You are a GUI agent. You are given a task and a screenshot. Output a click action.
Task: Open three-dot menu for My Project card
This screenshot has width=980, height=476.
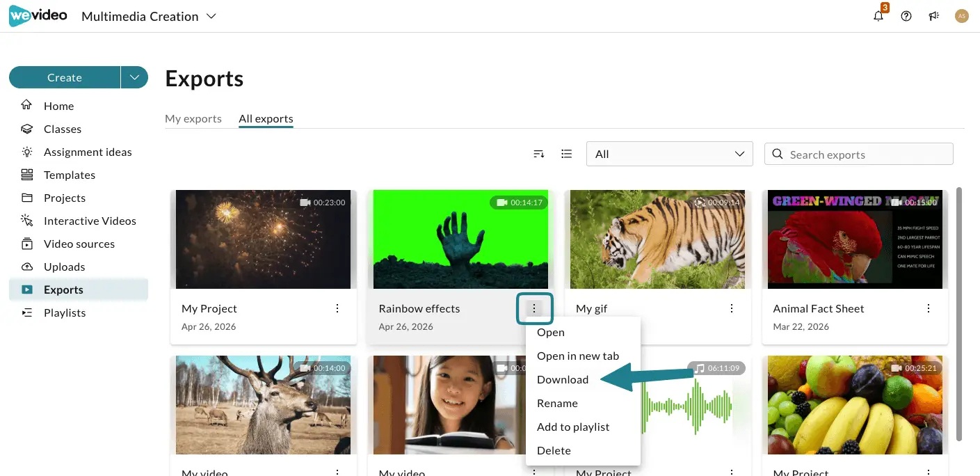pyautogui.click(x=337, y=308)
